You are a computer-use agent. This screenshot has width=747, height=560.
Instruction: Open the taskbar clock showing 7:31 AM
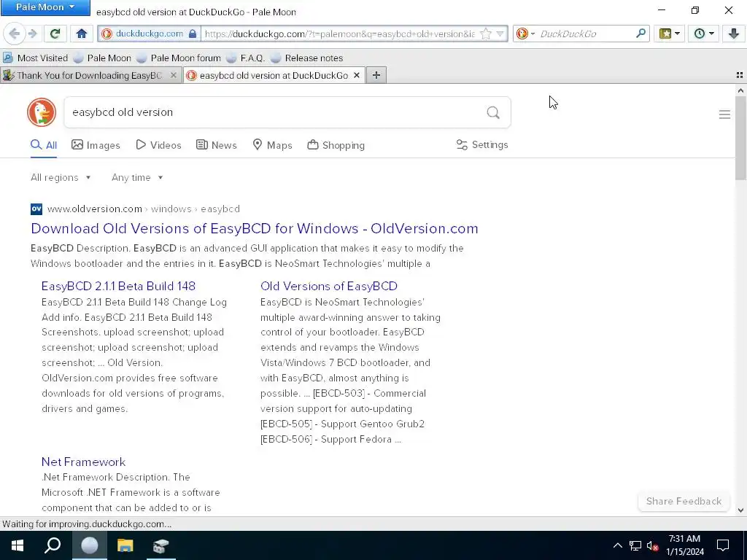tap(684, 545)
